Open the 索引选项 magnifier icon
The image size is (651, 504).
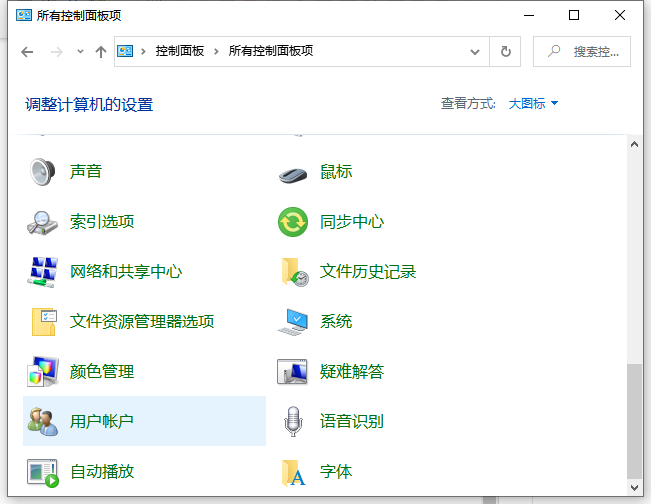(43, 222)
